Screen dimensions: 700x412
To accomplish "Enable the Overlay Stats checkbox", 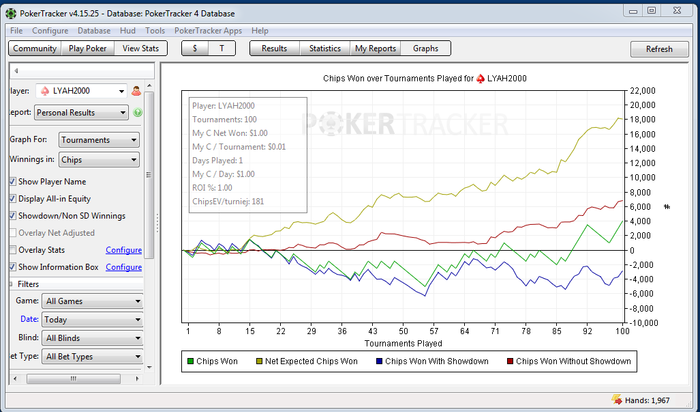I will [13, 250].
